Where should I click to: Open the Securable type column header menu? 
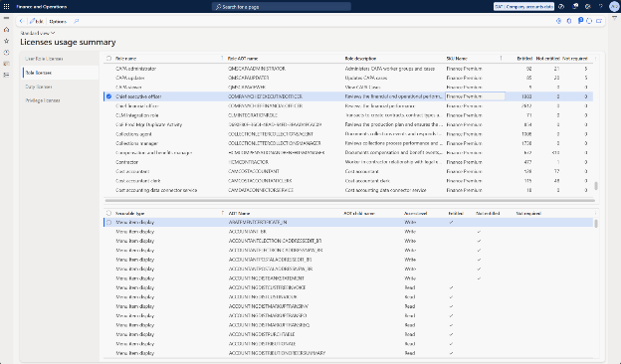click(x=129, y=213)
